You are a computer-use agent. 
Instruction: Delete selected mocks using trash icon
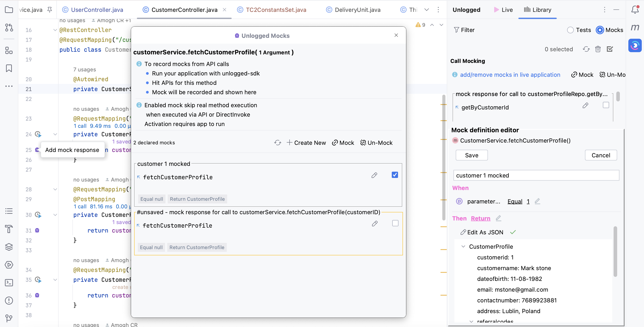point(598,49)
